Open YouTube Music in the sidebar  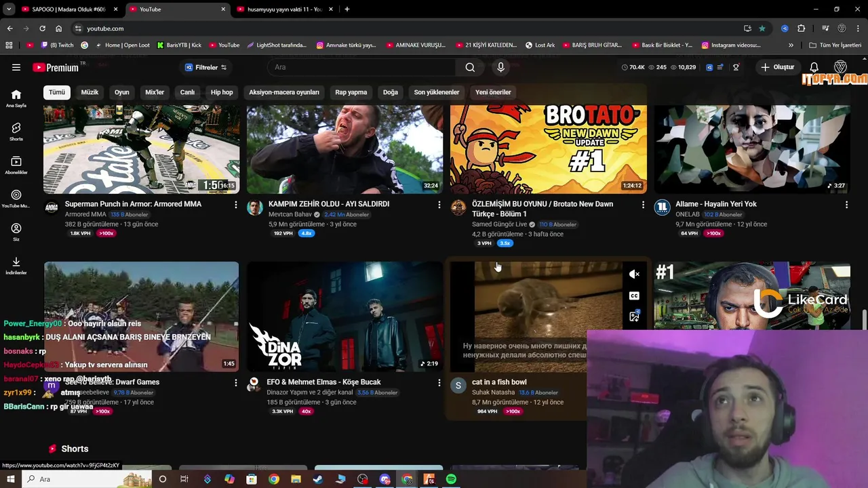pos(16,199)
